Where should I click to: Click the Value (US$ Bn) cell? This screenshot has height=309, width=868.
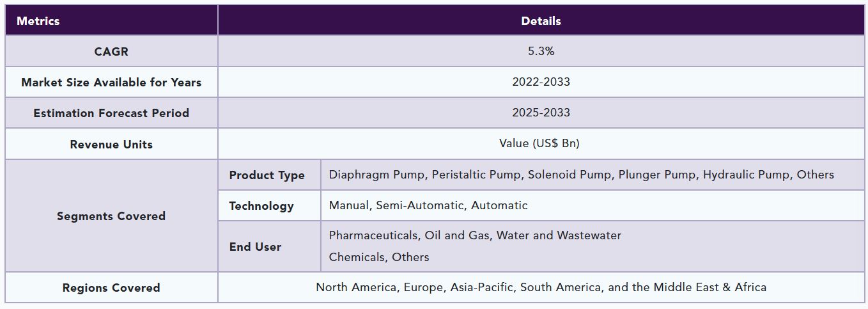[x=541, y=143]
